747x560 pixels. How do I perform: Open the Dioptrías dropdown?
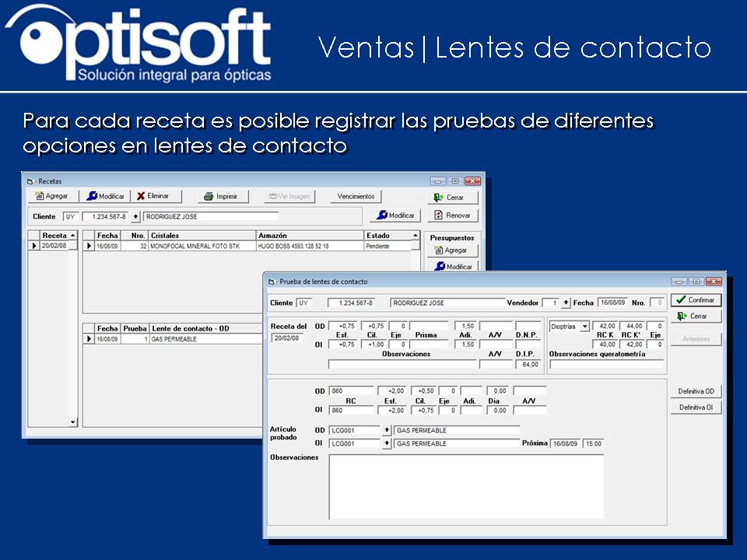pos(584,324)
